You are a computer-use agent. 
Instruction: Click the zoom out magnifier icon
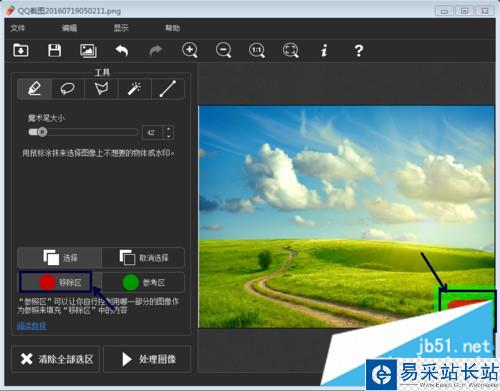pyautogui.click(x=223, y=50)
